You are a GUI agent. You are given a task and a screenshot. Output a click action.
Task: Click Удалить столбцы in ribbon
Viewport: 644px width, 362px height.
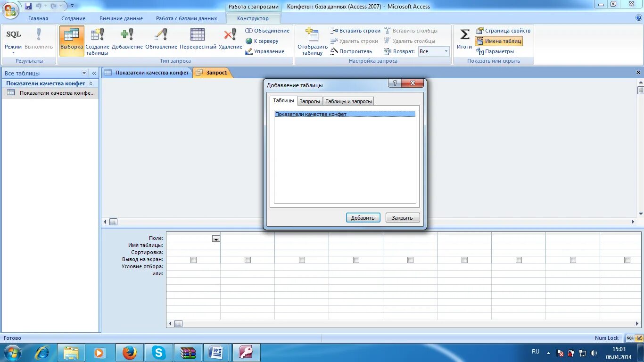tap(410, 41)
